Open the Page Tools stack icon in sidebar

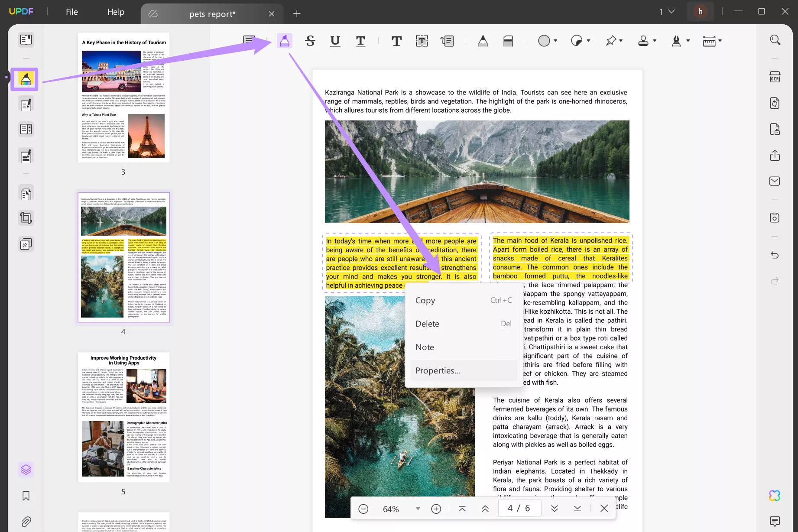(x=26, y=244)
